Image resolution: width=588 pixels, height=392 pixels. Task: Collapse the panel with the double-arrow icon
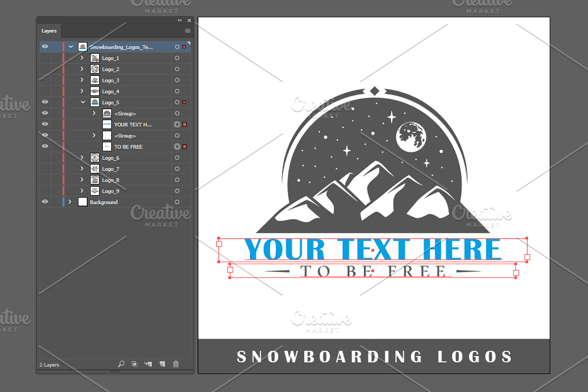180,20
